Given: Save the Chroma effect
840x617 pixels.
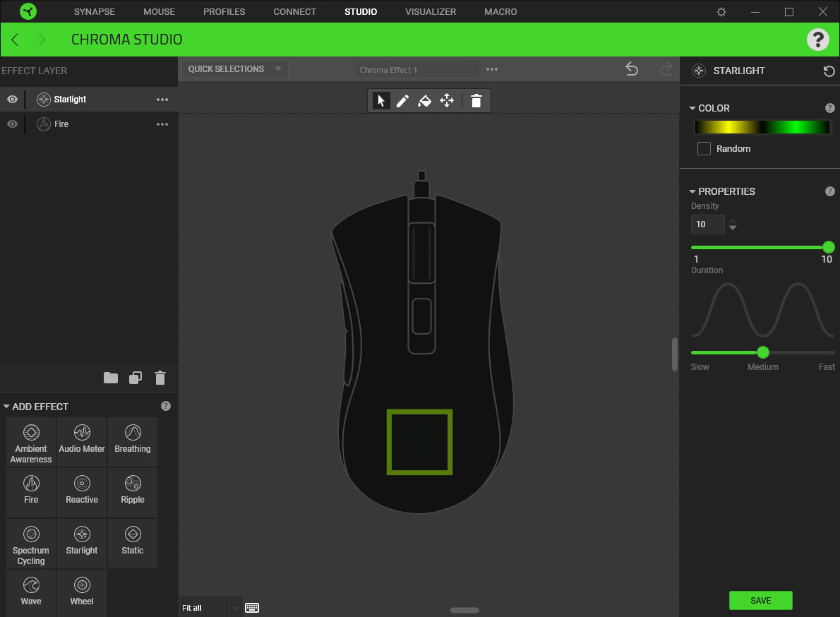Looking at the screenshot, I should coord(761,600).
